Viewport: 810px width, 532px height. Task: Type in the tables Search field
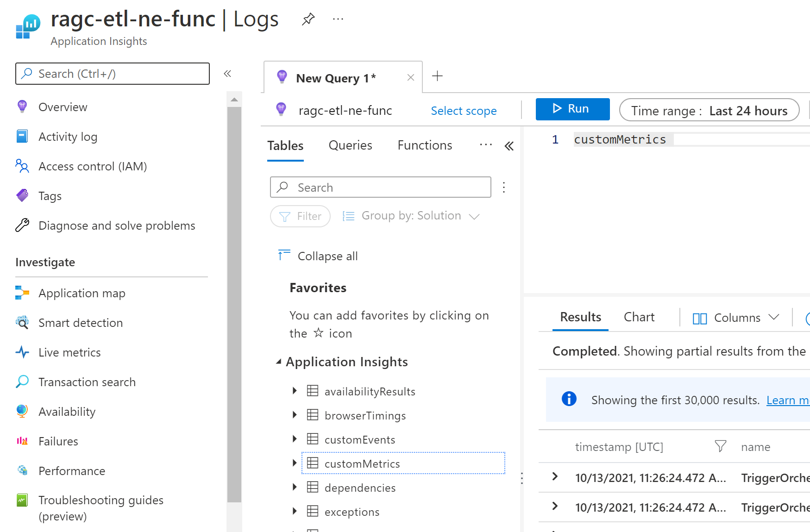tap(380, 187)
